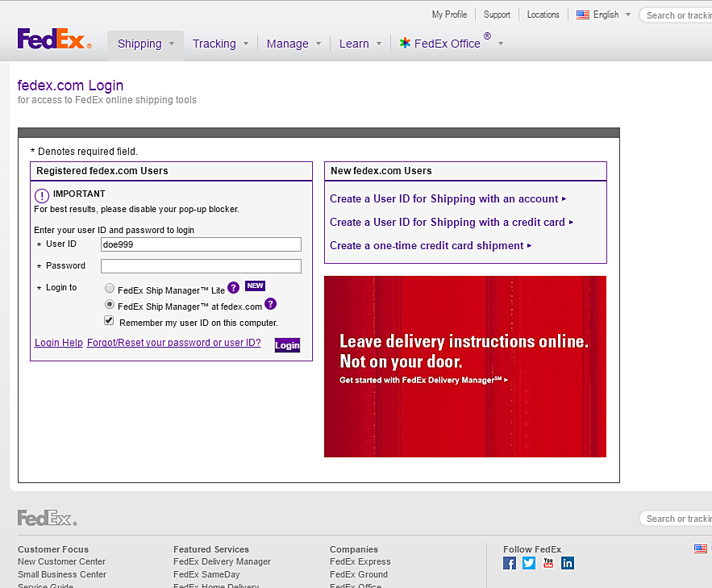This screenshot has height=588, width=712.
Task: Open the Manage menu
Action: 287,44
